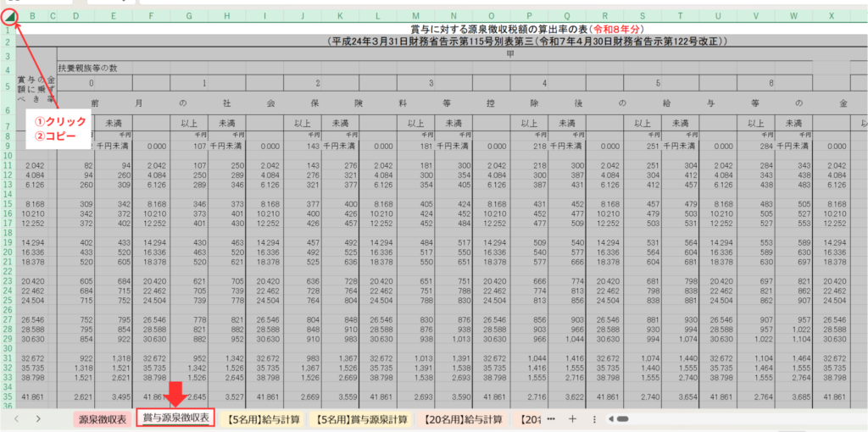Select column M header

(x=415, y=14)
